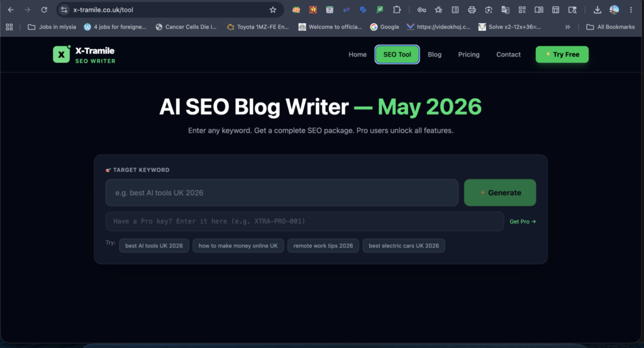Open Chrome three-dot menu

631,10
